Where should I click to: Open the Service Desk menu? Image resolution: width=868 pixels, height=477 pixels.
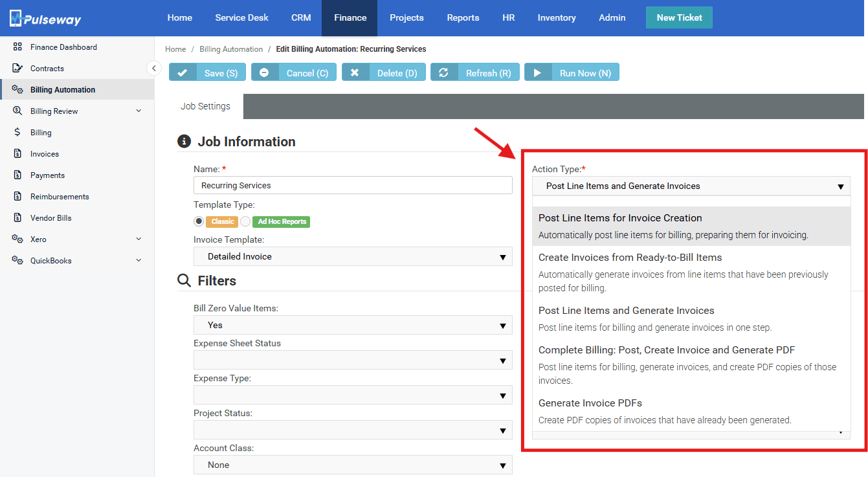(x=241, y=18)
